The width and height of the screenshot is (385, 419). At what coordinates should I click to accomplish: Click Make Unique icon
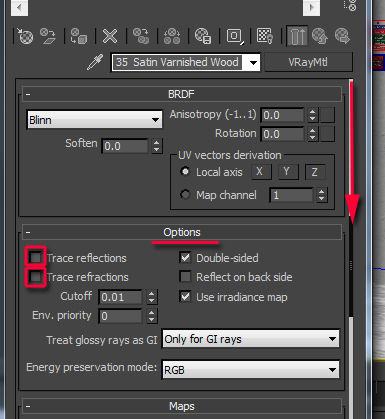tap(172, 36)
